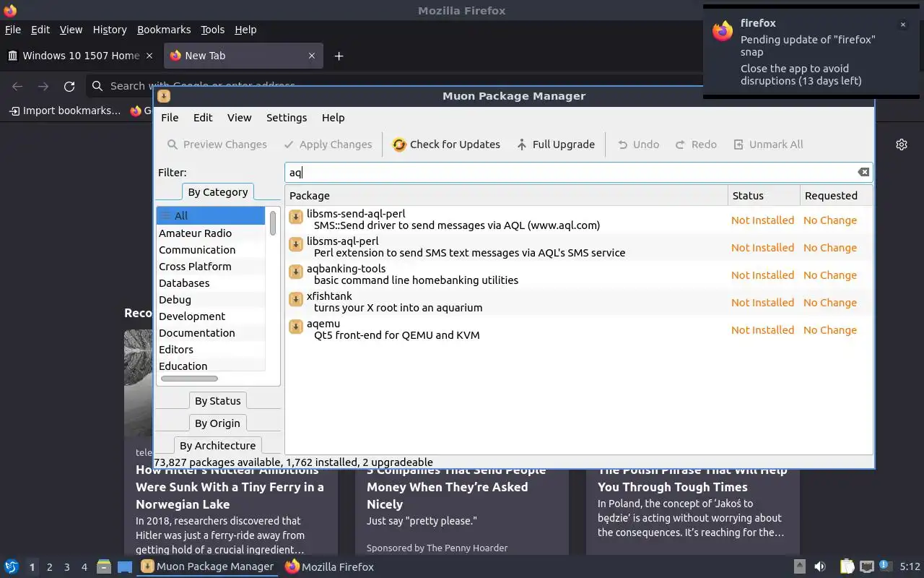Expand the By Origin filter section
Viewport: 924px width, 578px height.
tap(217, 423)
